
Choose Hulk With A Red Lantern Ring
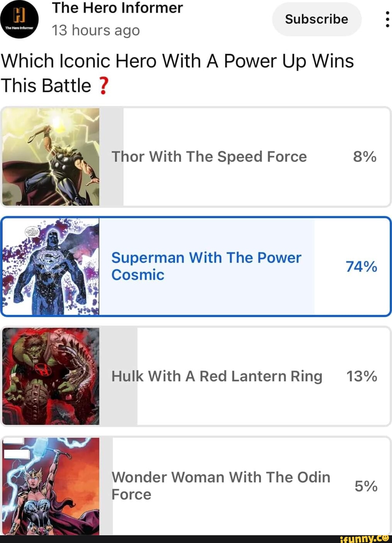tap(216, 376)
